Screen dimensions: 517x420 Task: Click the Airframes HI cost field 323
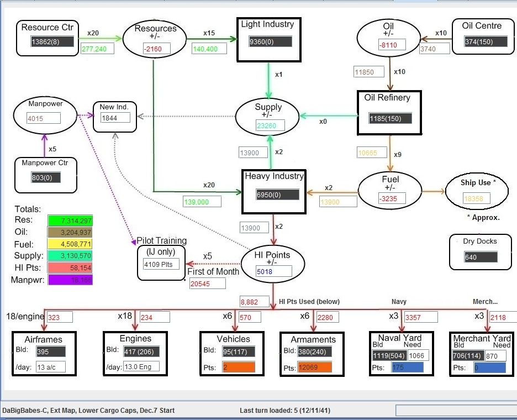click(60, 317)
